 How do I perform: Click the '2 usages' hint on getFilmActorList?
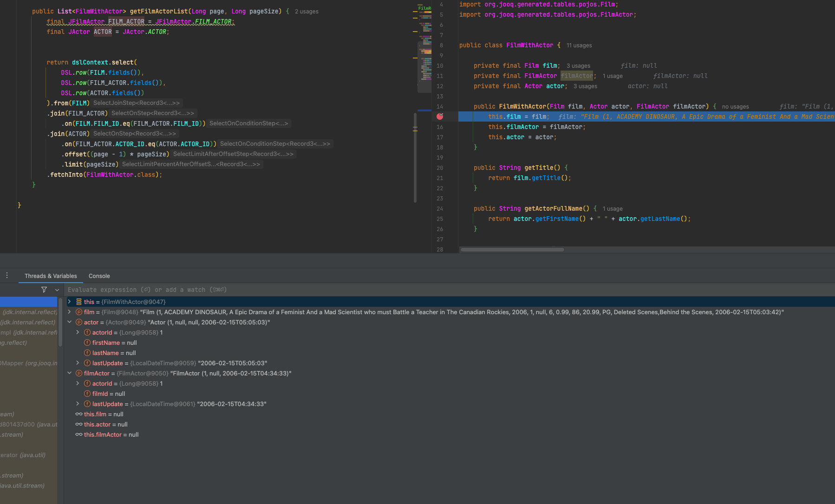307,12
